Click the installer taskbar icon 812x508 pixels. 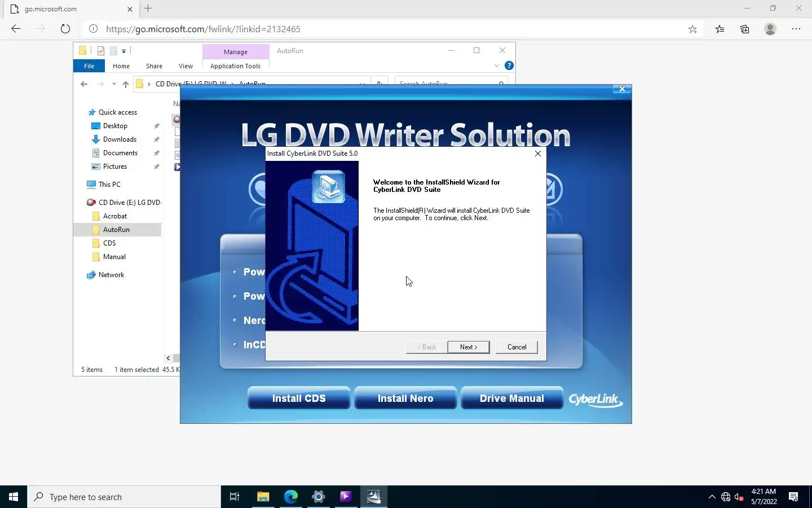pos(374,497)
